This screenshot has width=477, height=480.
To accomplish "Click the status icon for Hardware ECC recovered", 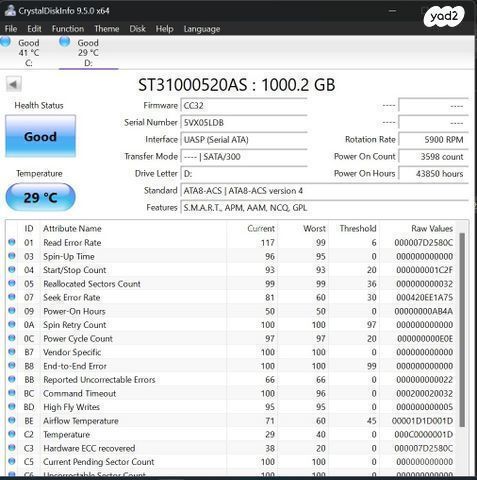I will click(x=12, y=447).
